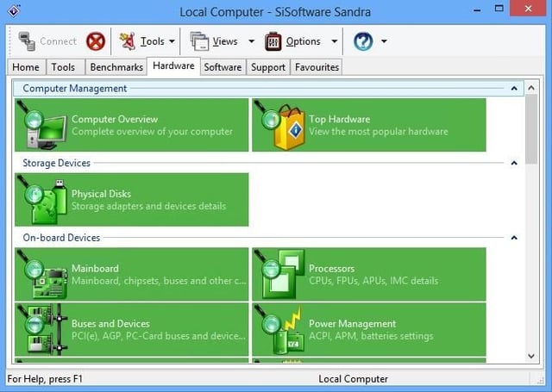Click the Views windows icon

click(x=199, y=41)
